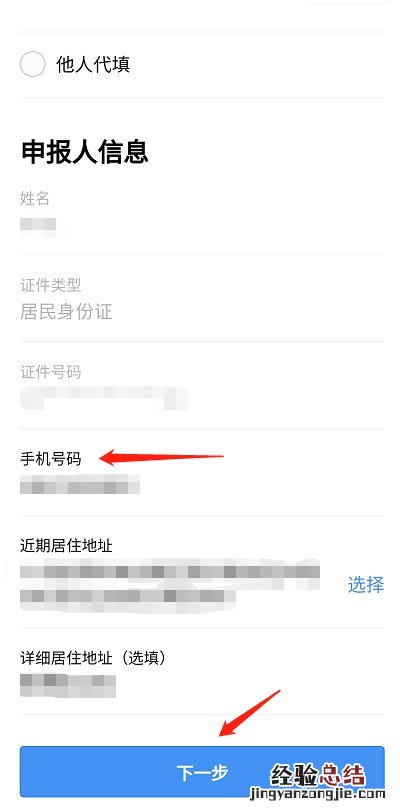
Task: Tap the 近期居住地址 label
Action: [x=66, y=545]
